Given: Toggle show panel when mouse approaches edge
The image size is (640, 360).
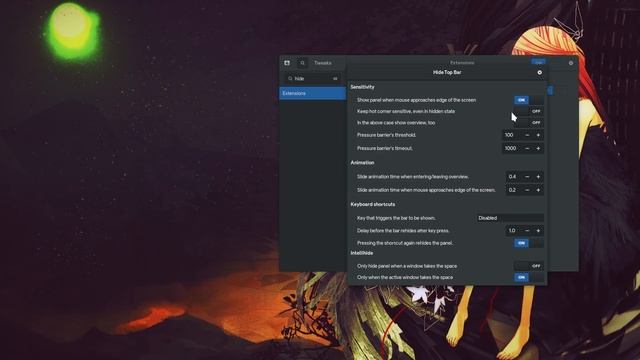Looking at the screenshot, I should (x=529, y=100).
